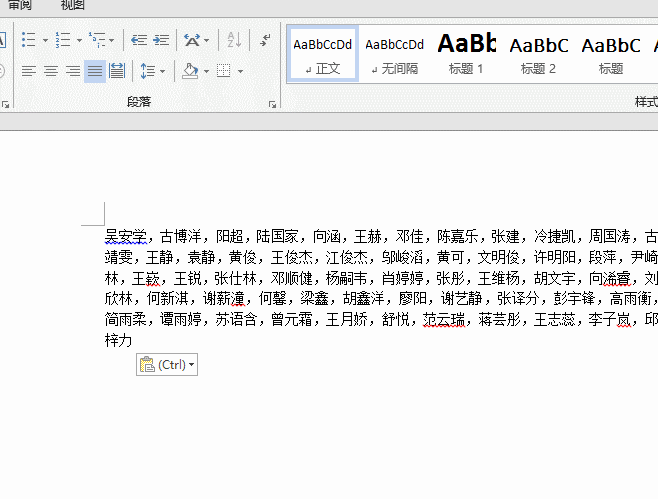
Task: Click the multilevel list icon
Action: click(x=97, y=40)
